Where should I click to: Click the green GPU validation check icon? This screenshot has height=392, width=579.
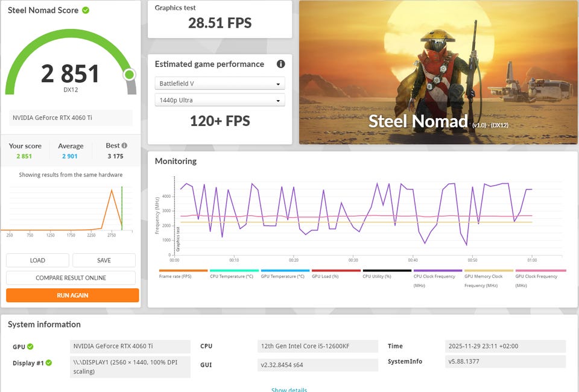(x=30, y=347)
